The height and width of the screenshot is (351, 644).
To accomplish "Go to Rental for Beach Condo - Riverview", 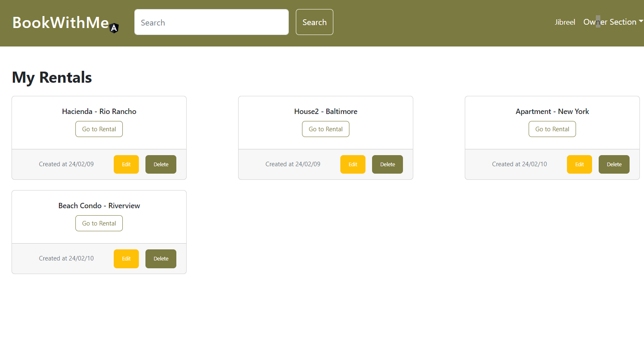I will (99, 223).
